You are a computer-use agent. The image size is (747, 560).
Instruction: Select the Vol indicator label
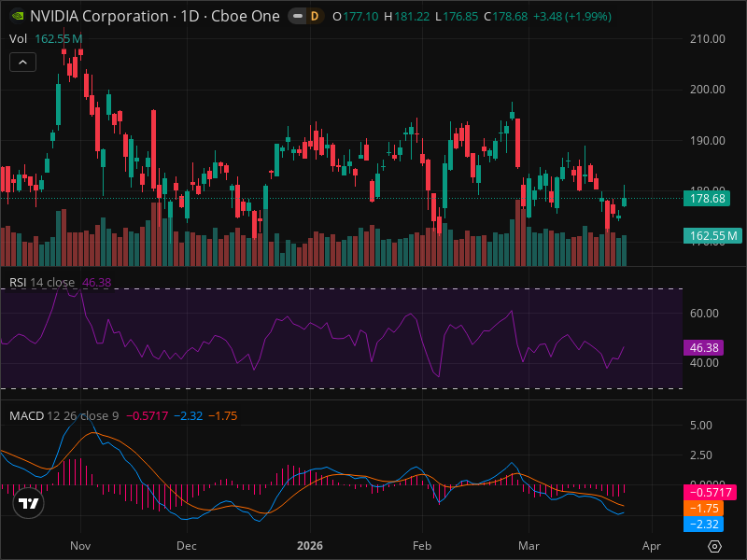tap(18, 38)
